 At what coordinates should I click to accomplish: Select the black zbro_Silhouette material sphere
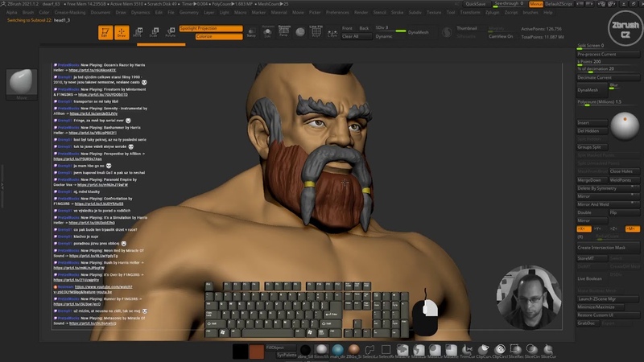coord(305,350)
